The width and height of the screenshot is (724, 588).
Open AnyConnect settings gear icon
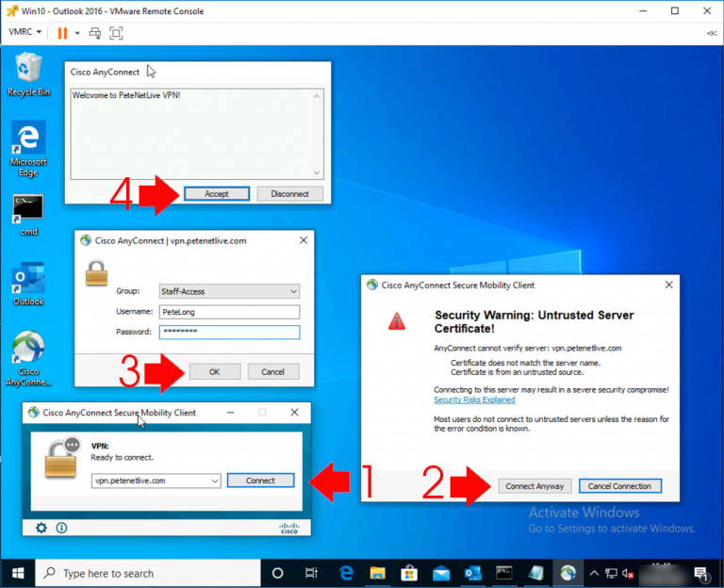pyautogui.click(x=41, y=528)
